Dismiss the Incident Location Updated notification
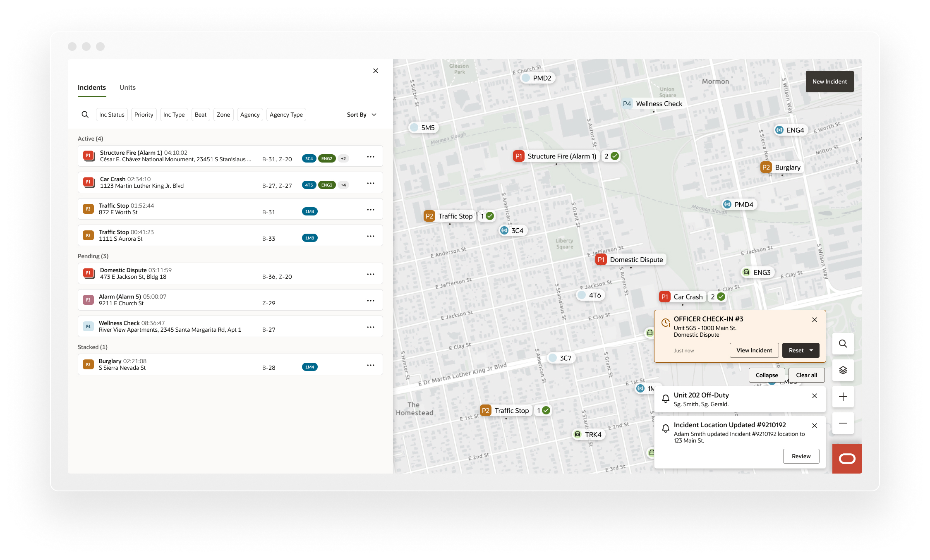Image resolution: width=930 pixels, height=560 pixels. [815, 426]
